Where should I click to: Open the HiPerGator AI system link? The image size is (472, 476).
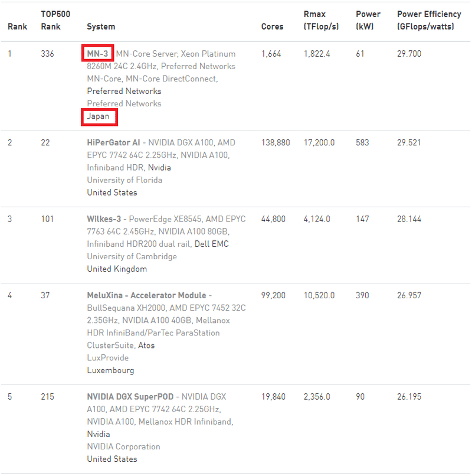113,143
